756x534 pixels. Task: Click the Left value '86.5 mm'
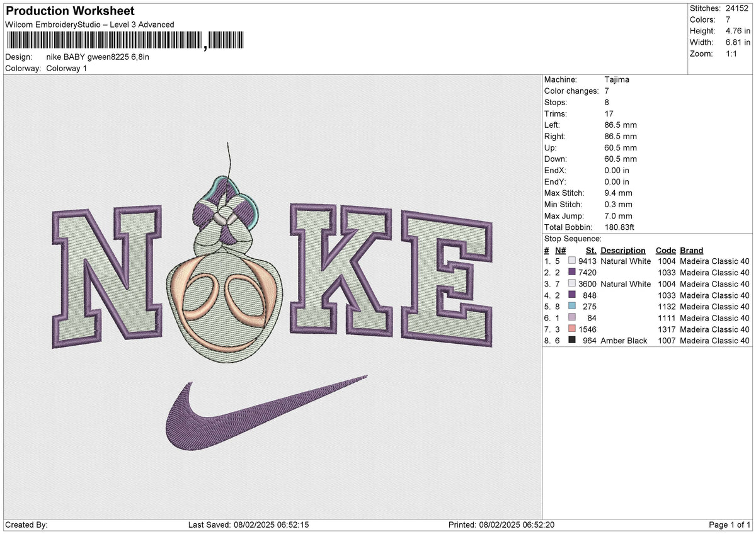621,125
